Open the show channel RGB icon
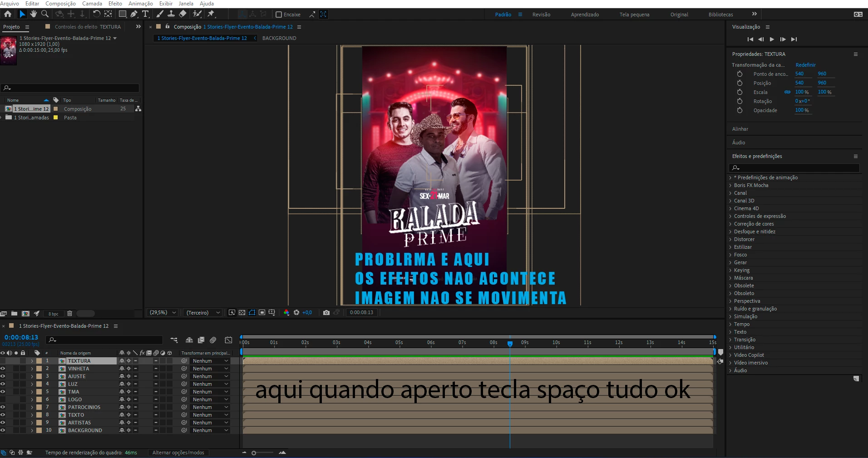Viewport: 868px width, 458px height. click(x=286, y=312)
